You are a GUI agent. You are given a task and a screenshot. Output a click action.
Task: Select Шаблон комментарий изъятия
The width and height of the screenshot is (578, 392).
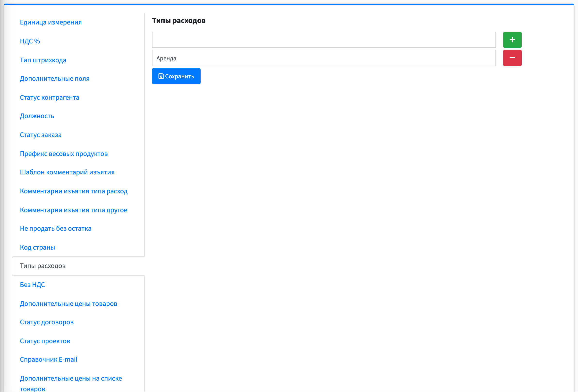pos(67,172)
